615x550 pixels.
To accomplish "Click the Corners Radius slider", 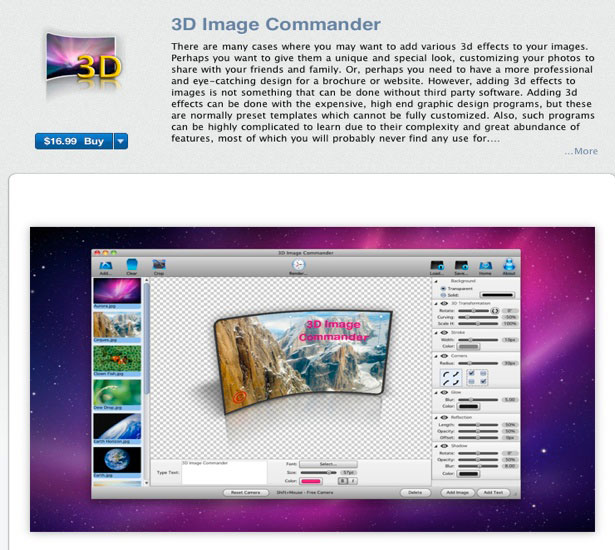I will 478,363.
